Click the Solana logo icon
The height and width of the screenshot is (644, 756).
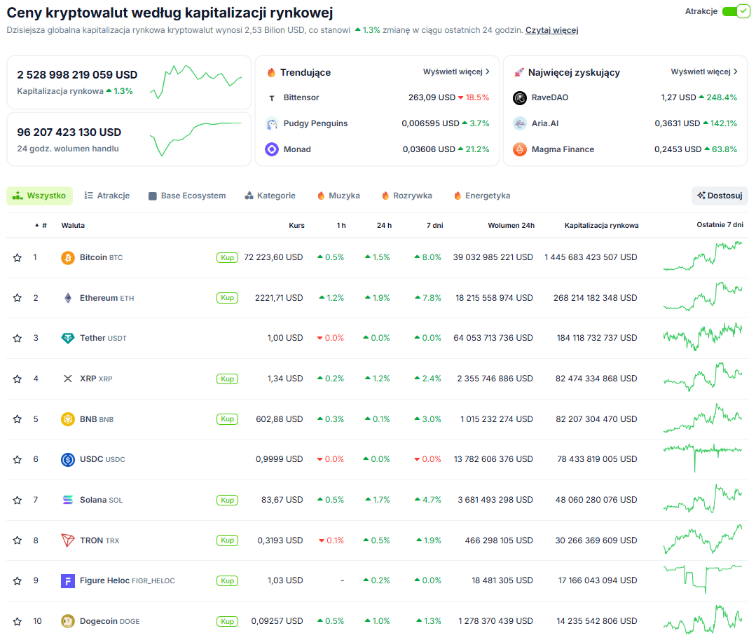(68, 500)
